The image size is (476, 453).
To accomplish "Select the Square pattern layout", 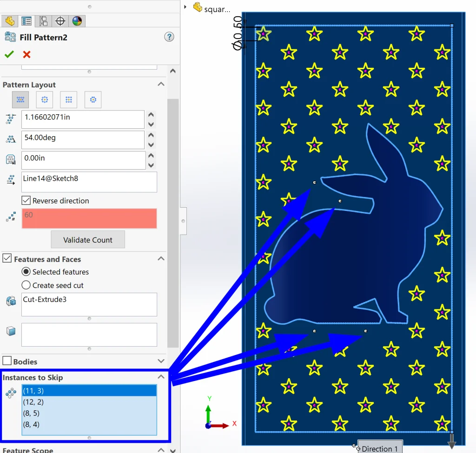I will (x=69, y=99).
